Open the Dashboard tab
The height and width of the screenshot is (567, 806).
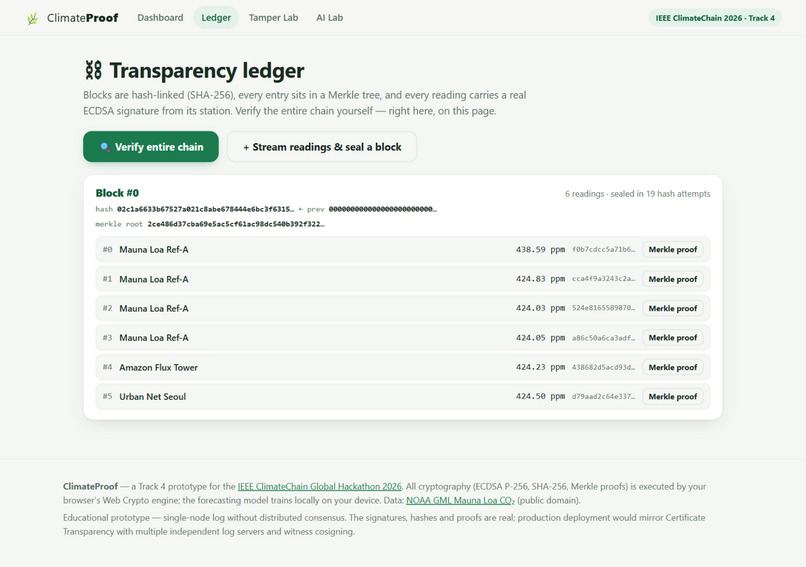point(160,17)
